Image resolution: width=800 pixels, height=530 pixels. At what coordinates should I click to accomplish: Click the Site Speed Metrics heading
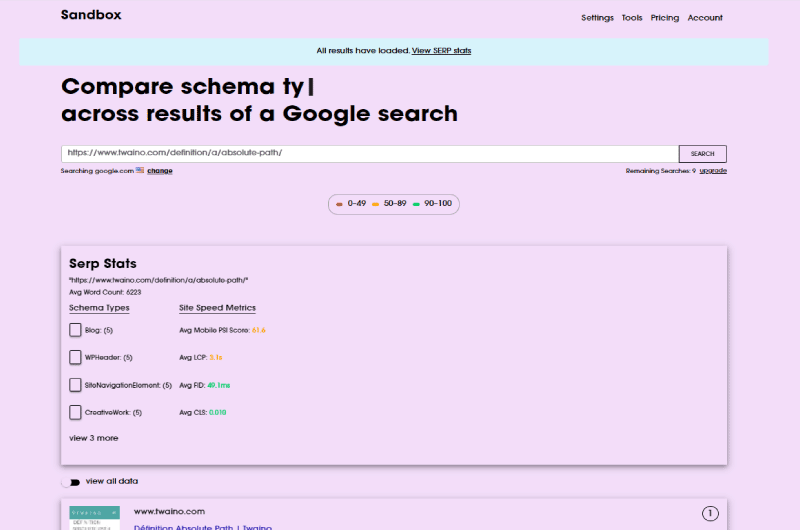[217, 308]
